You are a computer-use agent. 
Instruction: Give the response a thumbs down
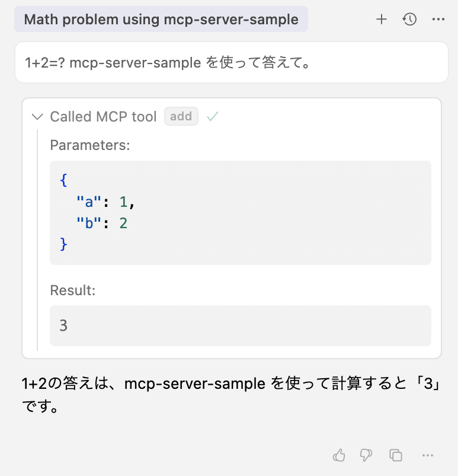(366, 455)
